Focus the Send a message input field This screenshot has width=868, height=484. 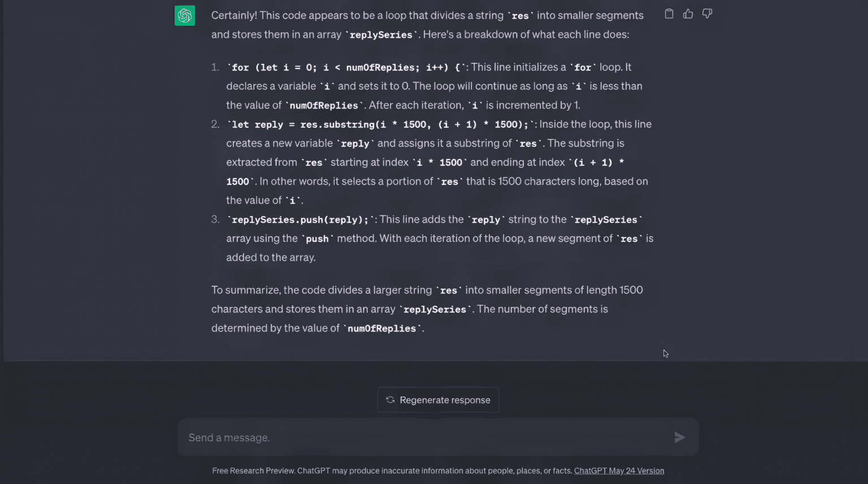coord(424,437)
